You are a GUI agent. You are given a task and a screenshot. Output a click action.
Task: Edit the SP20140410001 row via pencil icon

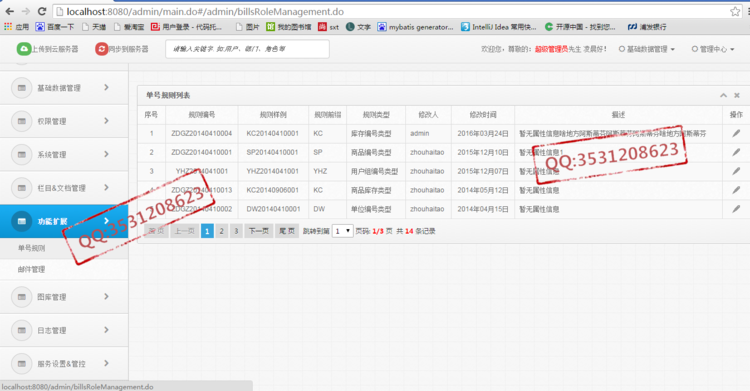click(736, 152)
